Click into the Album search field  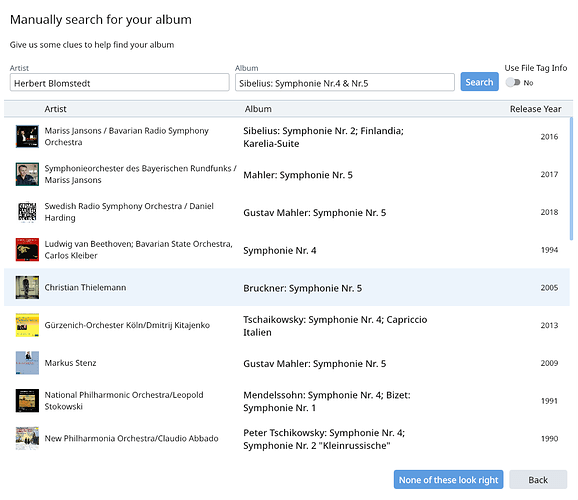(x=345, y=82)
